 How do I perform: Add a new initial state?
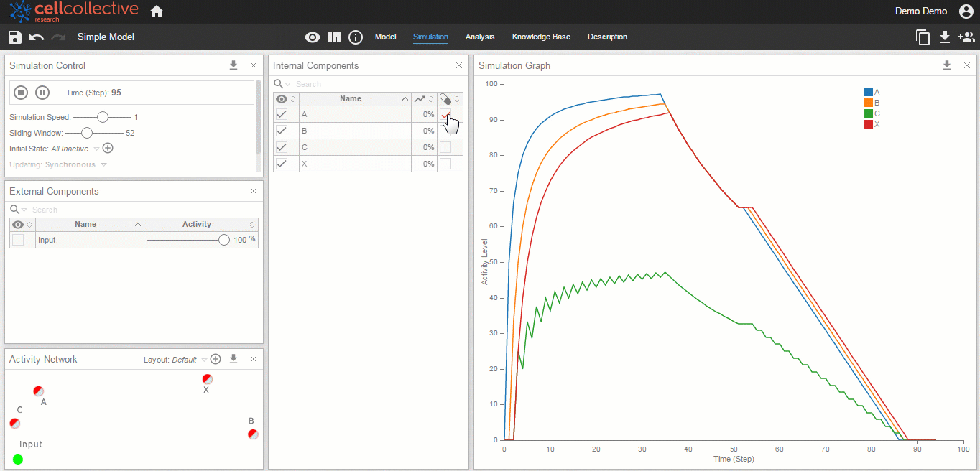[108, 149]
